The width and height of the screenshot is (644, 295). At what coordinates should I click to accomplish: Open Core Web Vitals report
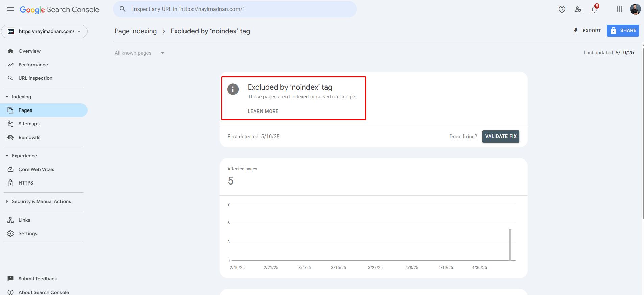point(44,169)
